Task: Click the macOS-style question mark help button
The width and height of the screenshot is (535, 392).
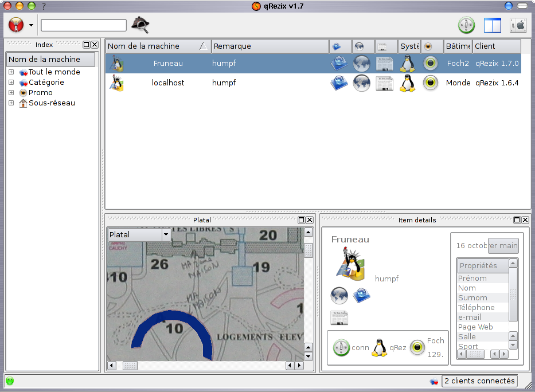Action: [44, 6]
